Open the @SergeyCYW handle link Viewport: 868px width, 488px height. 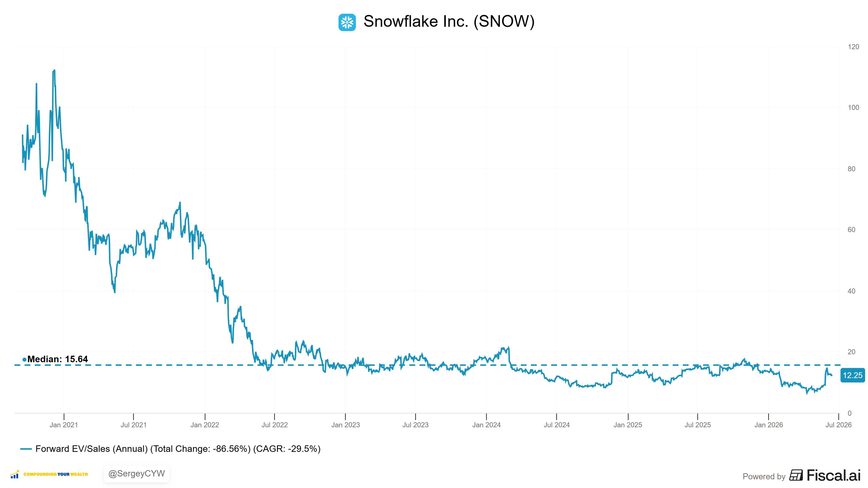[136, 474]
